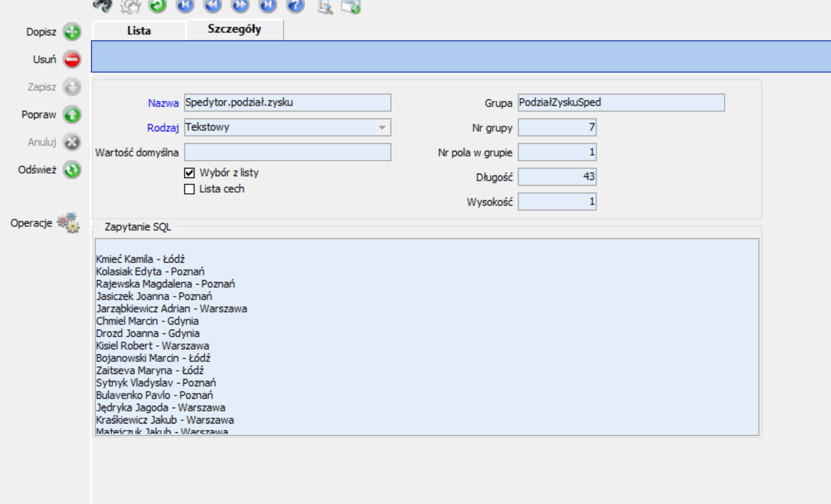Click the Nr pola w grupie field
The image size is (831, 504).
(x=557, y=152)
